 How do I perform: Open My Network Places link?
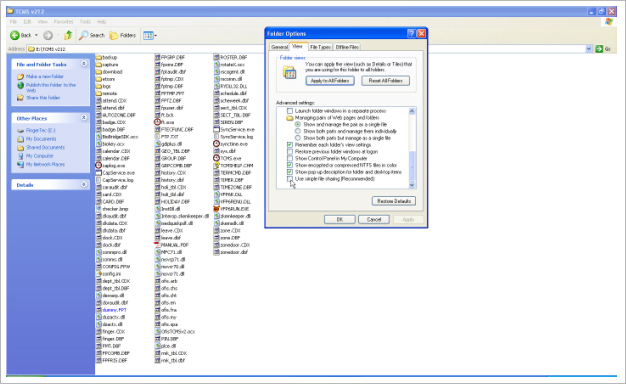click(x=46, y=164)
